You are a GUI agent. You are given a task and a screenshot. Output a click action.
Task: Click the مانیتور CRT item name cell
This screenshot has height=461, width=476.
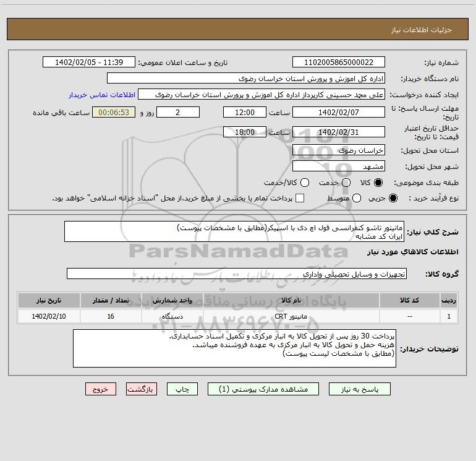(291, 316)
